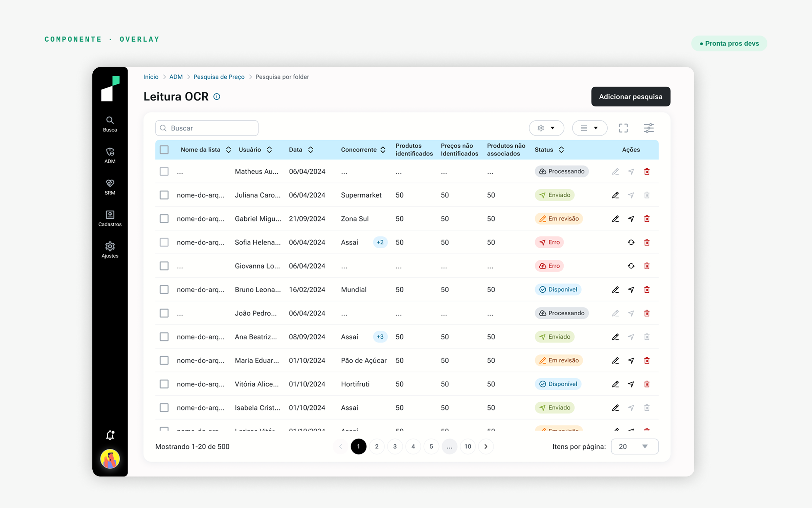The image size is (812, 508).
Task: Check the Bruno Leona... row checkbox
Action: (x=164, y=290)
